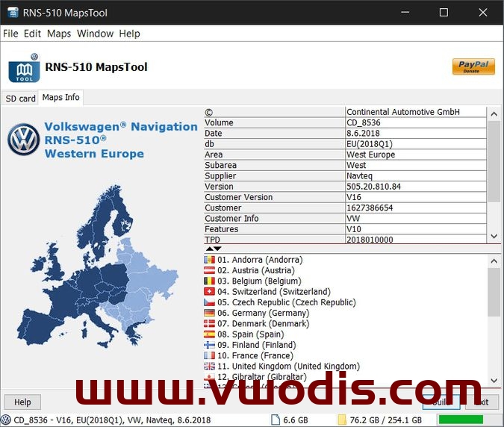Select the Features value V10
Viewport: 504px width, 427px height.
pyautogui.click(x=416, y=229)
